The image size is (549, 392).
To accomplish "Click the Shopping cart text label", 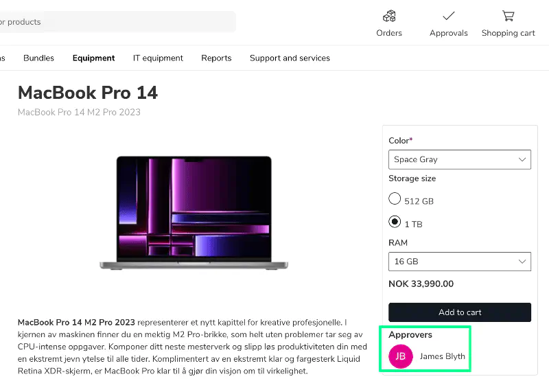I will [508, 33].
